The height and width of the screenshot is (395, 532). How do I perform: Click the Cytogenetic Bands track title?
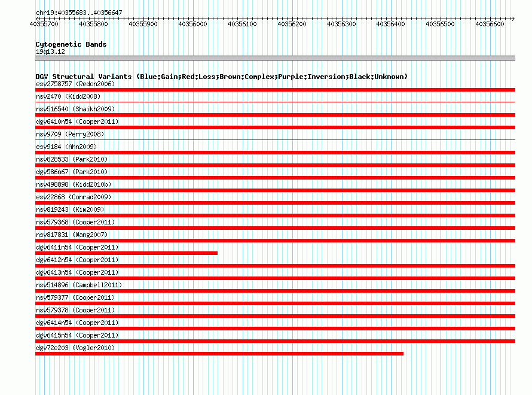(x=71, y=44)
